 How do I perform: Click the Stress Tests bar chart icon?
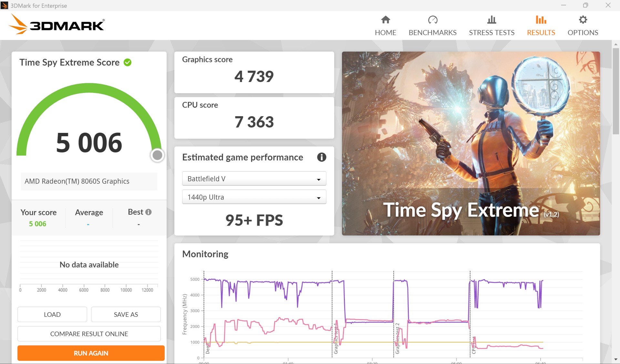(491, 20)
